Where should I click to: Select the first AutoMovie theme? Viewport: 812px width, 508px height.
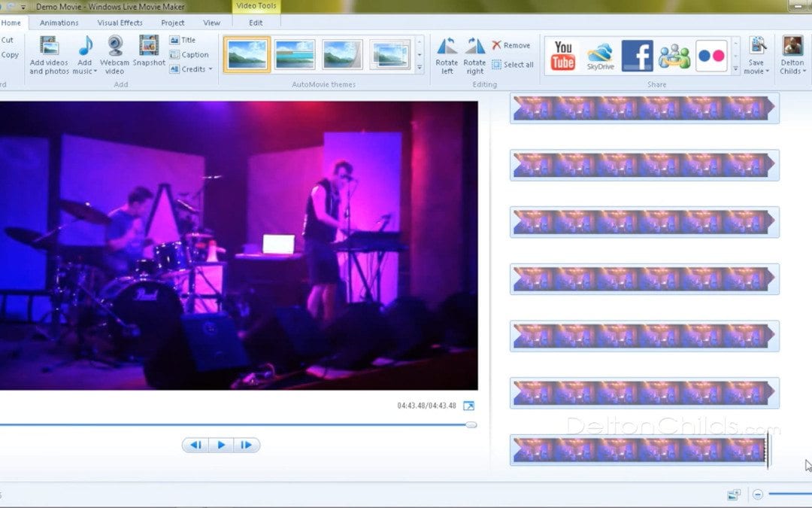pos(246,54)
